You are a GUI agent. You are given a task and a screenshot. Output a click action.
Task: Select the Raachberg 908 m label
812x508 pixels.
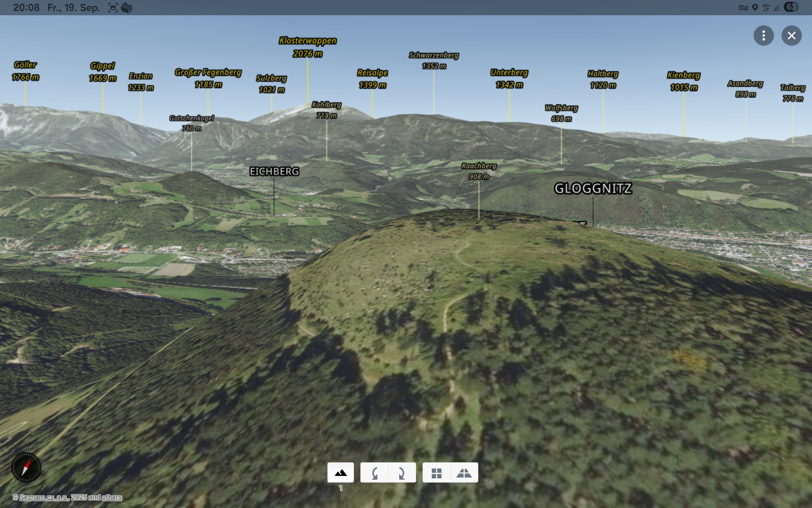click(479, 171)
